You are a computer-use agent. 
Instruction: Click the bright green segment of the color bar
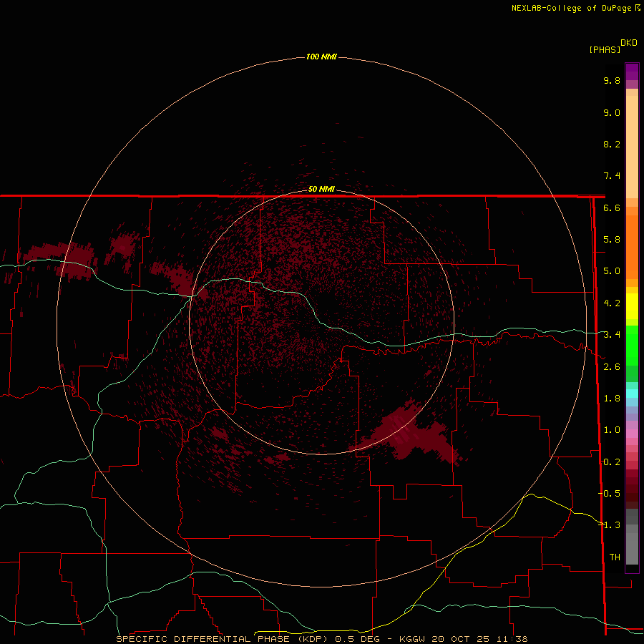coord(632,345)
